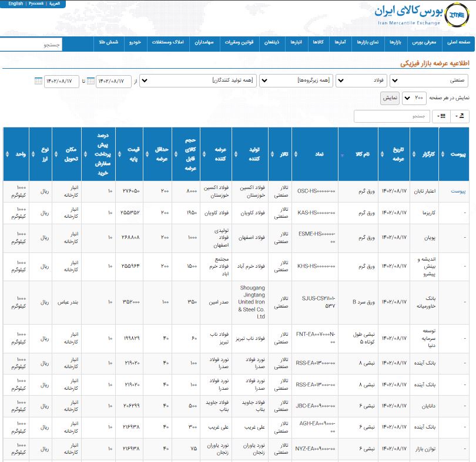Focus the site search field in the navigation bar
The height and width of the screenshot is (462, 476).
point(31,45)
